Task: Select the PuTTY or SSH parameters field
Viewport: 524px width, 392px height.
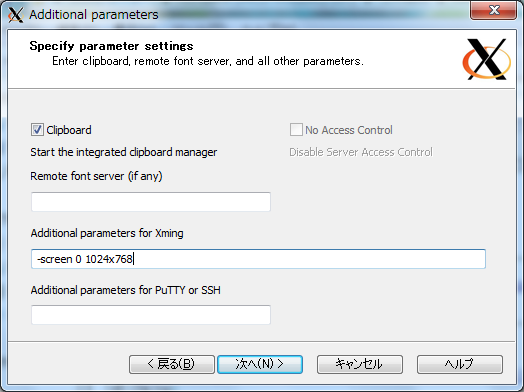Action: point(151,314)
